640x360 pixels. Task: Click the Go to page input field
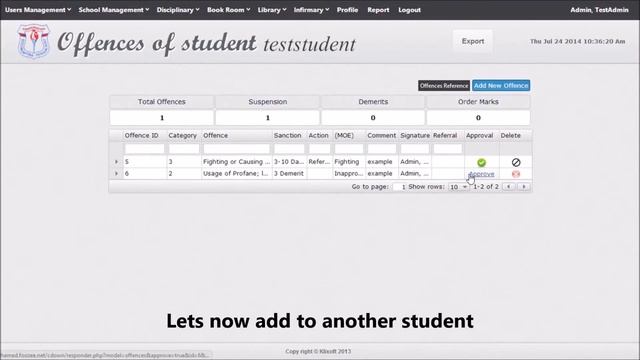click(x=399, y=187)
